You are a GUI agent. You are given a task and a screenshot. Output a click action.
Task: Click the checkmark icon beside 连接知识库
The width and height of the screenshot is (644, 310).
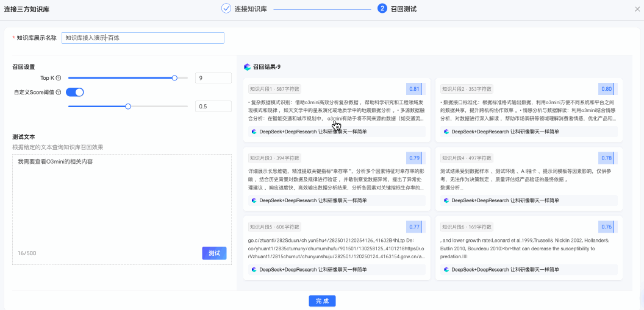click(x=226, y=8)
